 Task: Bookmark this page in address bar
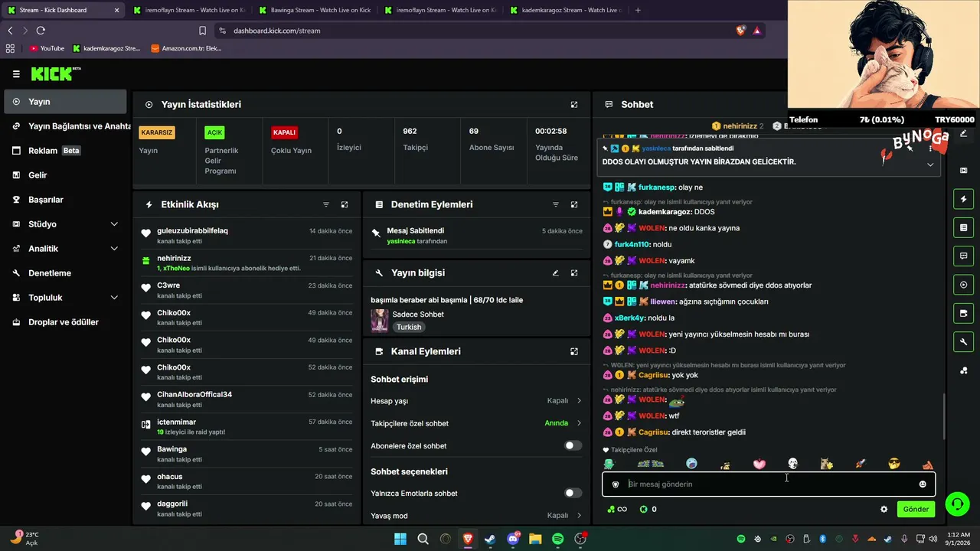tap(202, 31)
